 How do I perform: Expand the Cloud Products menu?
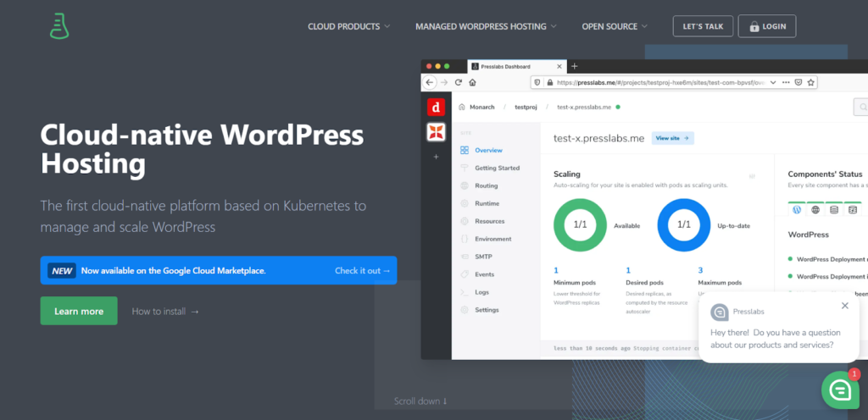[348, 26]
